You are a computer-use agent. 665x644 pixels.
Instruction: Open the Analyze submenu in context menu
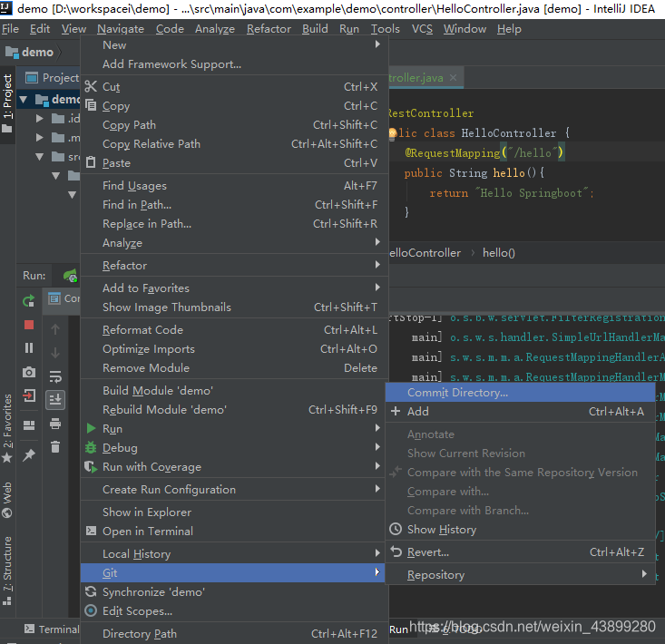click(234, 243)
